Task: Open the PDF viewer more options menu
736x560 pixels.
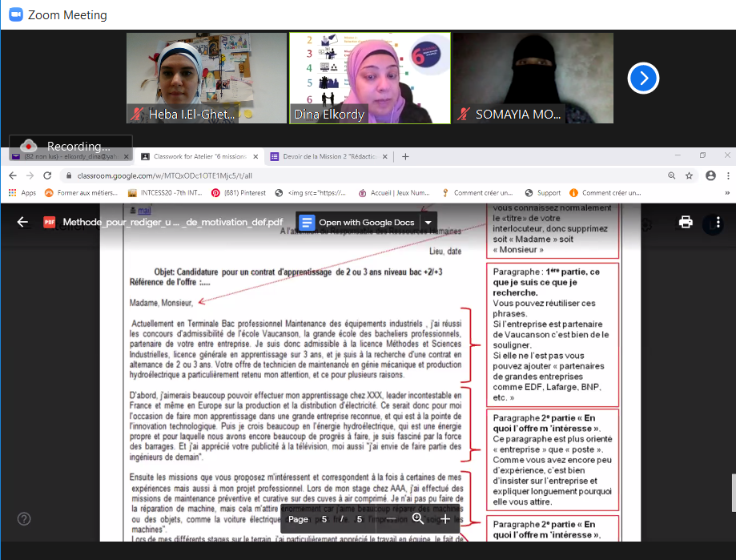Action: click(719, 222)
